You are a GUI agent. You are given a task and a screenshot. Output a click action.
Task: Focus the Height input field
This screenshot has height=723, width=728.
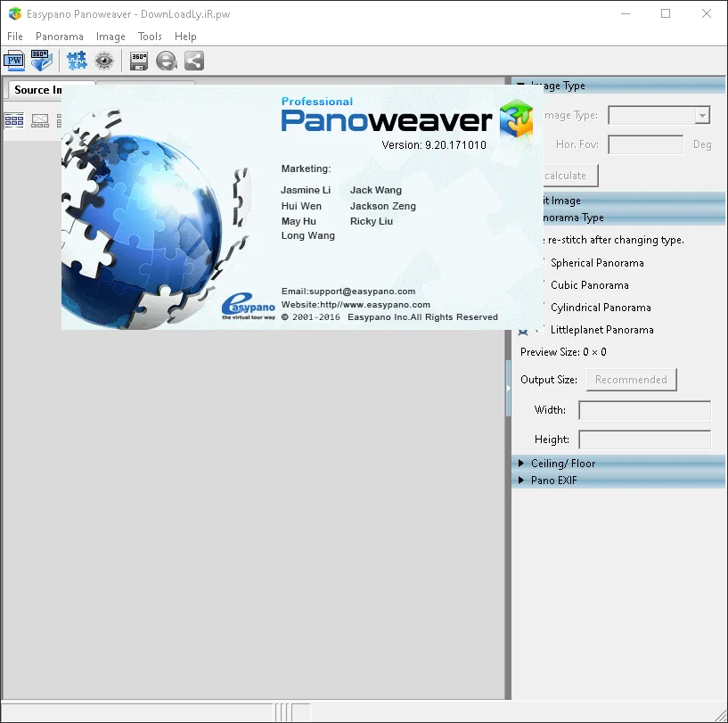click(644, 440)
